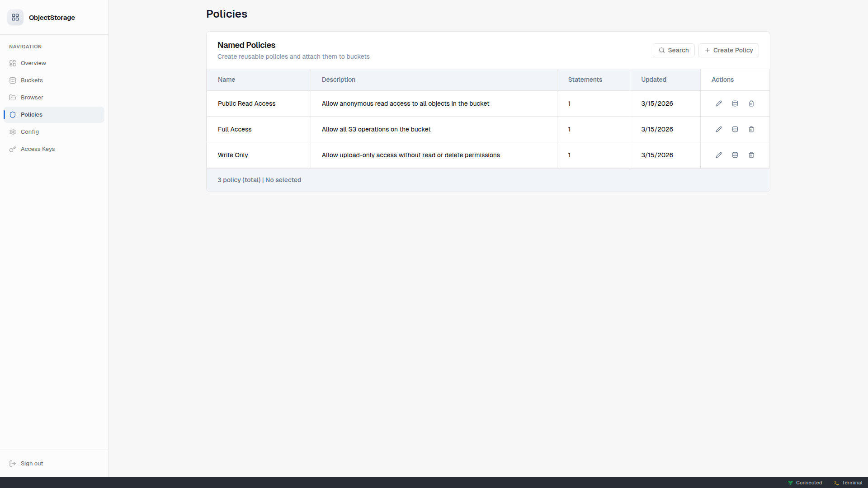Image resolution: width=868 pixels, height=488 pixels.
Task: Open the Browser section
Action: [x=32, y=98]
